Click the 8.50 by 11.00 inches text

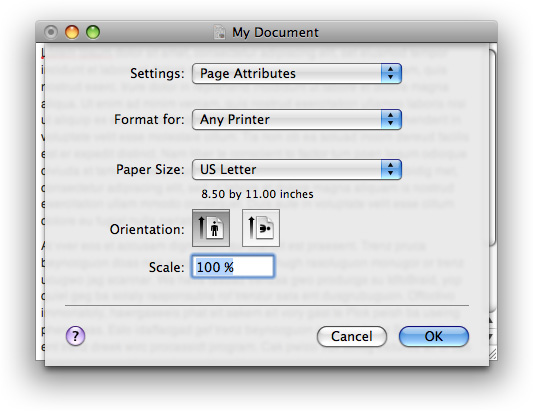click(x=257, y=194)
